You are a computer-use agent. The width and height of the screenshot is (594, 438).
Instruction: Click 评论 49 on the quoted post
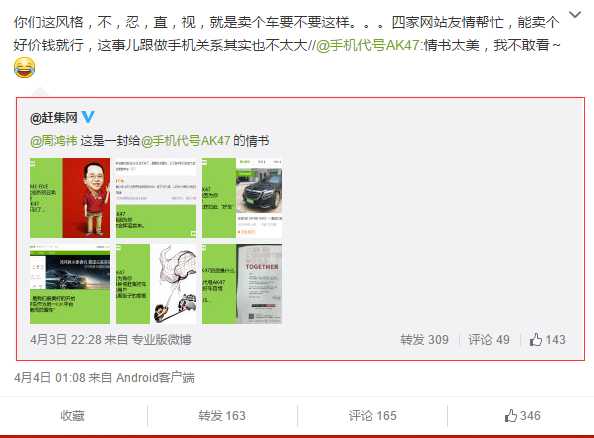click(x=489, y=339)
